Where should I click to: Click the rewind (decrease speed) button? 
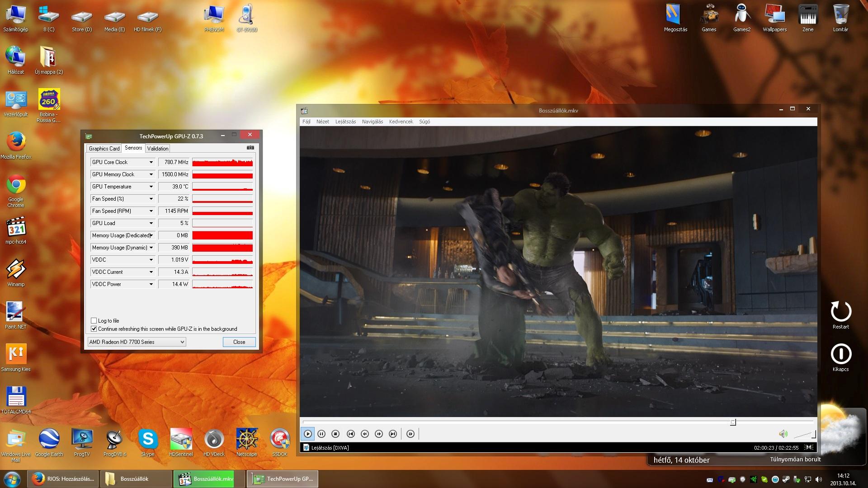tap(365, 434)
